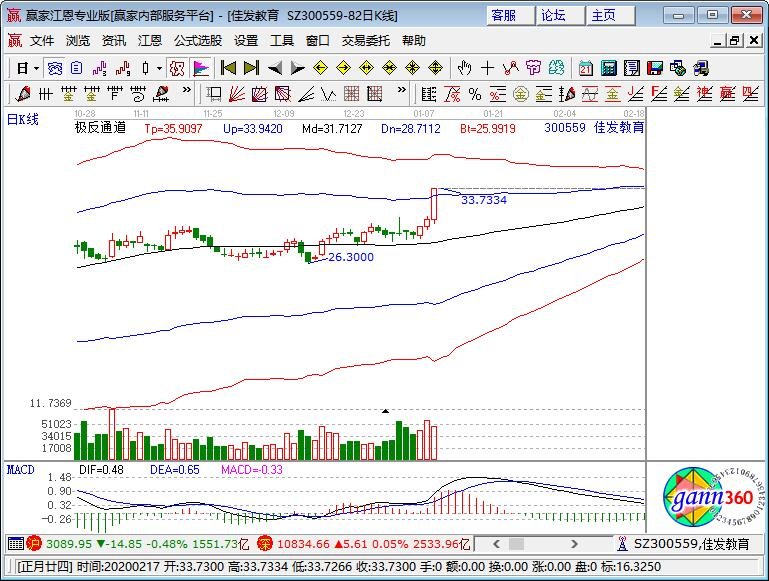This screenshot has height=581, width=769.
Task: Open the 浏览 menu
Action: pyautogui.click(x=78, y=41)
